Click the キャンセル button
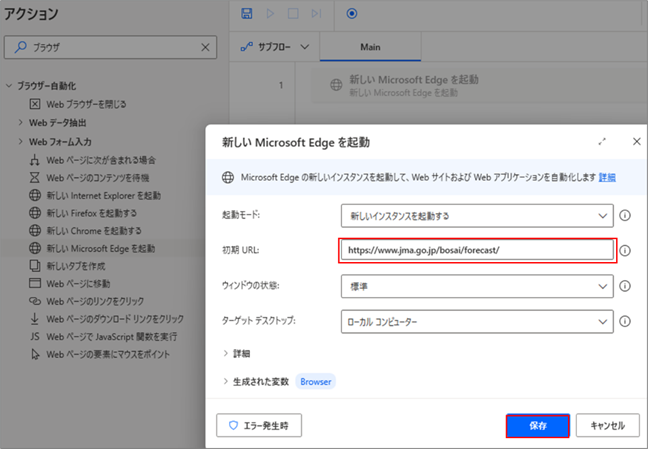648x449 pixels. point(608,425)
